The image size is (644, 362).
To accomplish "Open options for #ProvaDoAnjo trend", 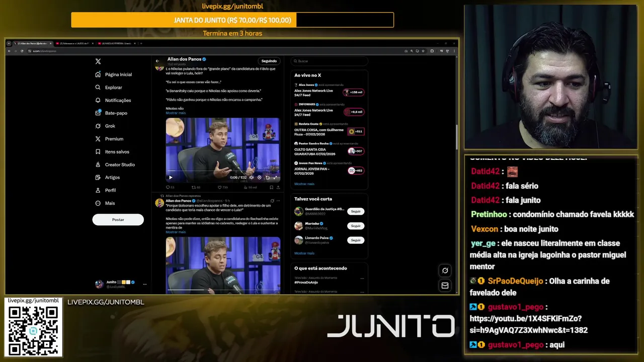I will tap(362, 278).
